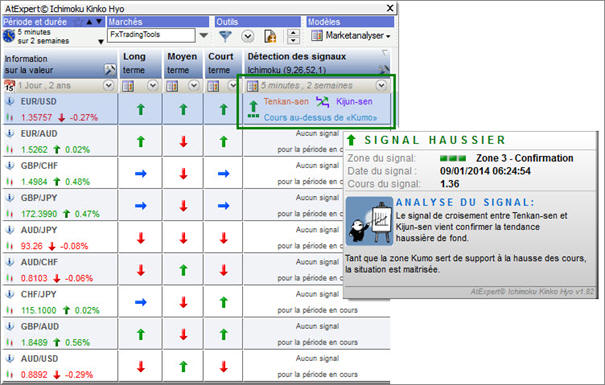This screenshot has height=385, width=605.
Task: Click the chart bars icon beside 172.3990
Action: [10, 214]
